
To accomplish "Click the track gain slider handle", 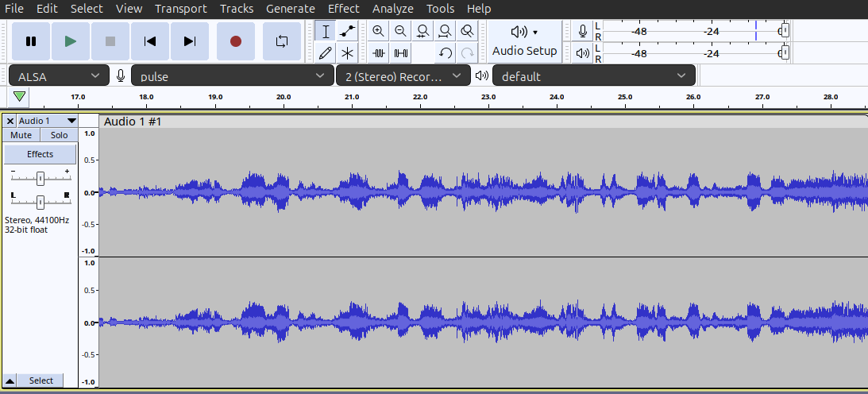I will pos(40,178).
